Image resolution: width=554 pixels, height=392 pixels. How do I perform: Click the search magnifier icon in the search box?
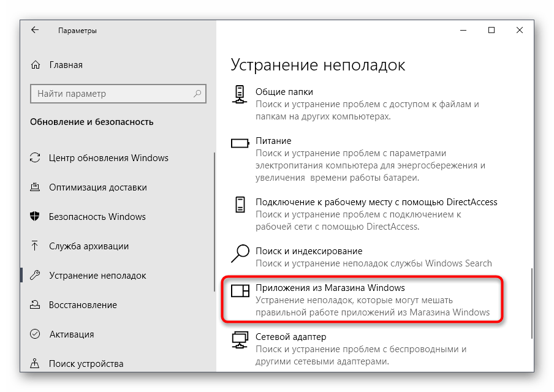[197, 94]
